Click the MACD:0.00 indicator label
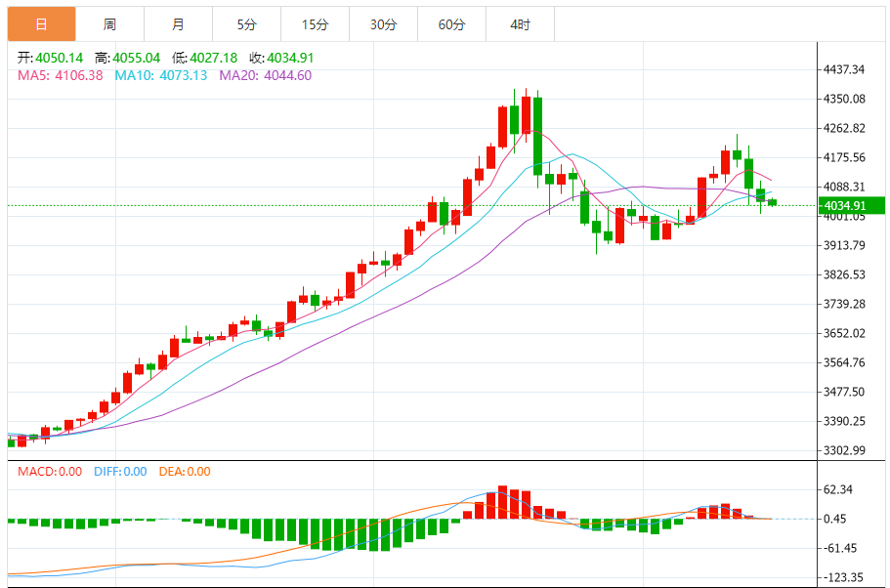 tap(50, 472)
